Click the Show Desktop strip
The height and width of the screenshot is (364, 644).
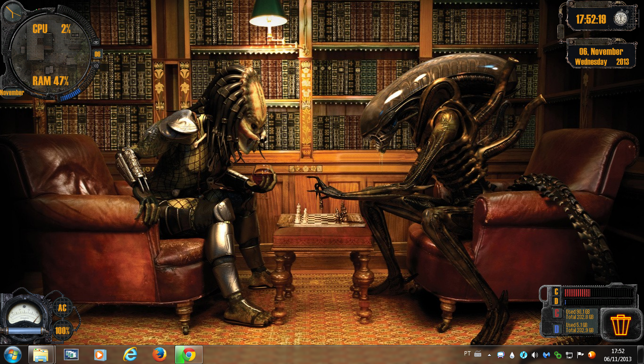point(640,355)
